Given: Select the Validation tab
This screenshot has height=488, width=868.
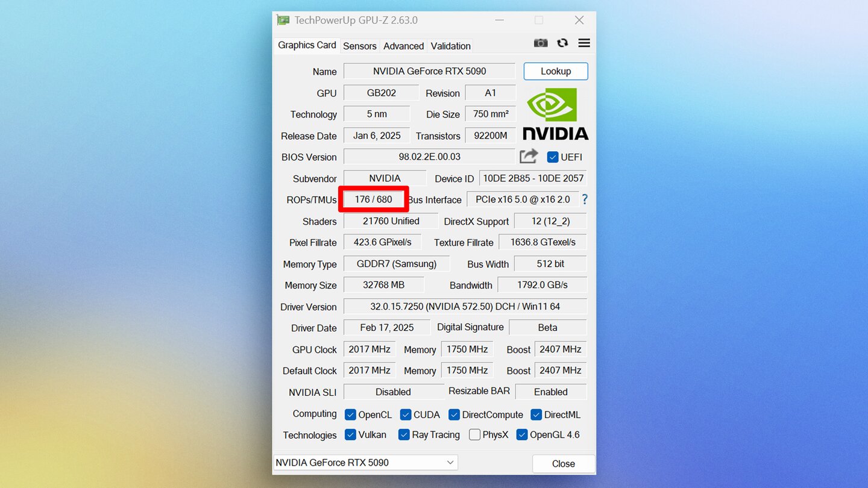Looking at the screenshot, I should click(x=450, y=46).
